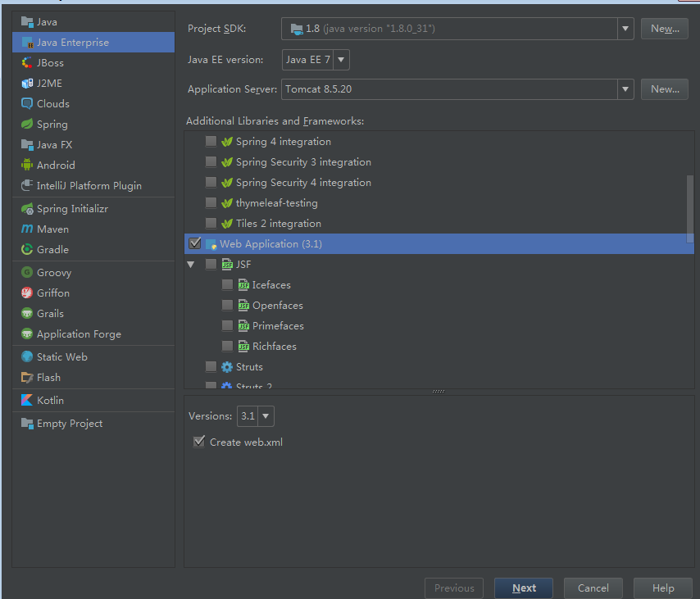Select the J2ME icon
The image size is (700, 599).
coord(27,84)
